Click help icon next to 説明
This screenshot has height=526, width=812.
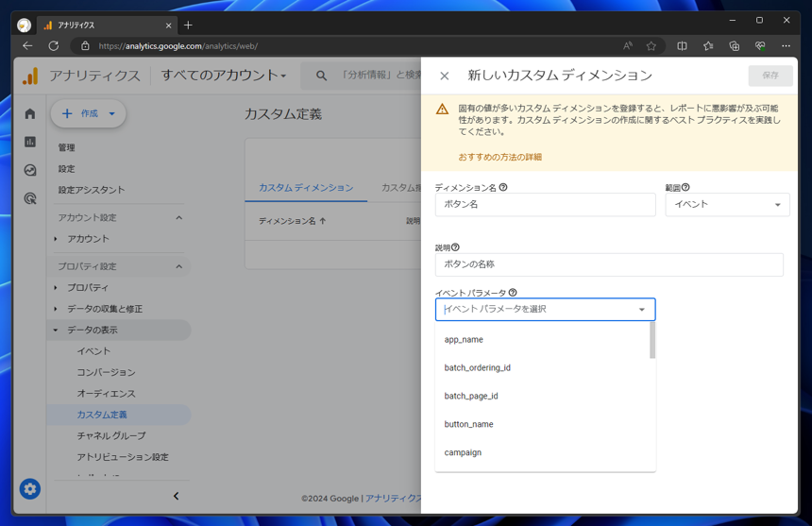(x=455, y=247)
